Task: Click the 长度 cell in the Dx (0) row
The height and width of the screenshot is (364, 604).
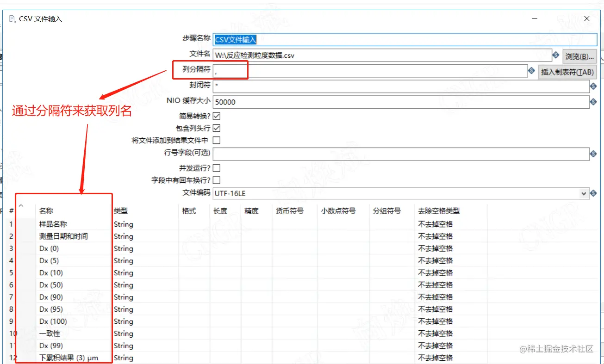Action: tap(225, 248)
